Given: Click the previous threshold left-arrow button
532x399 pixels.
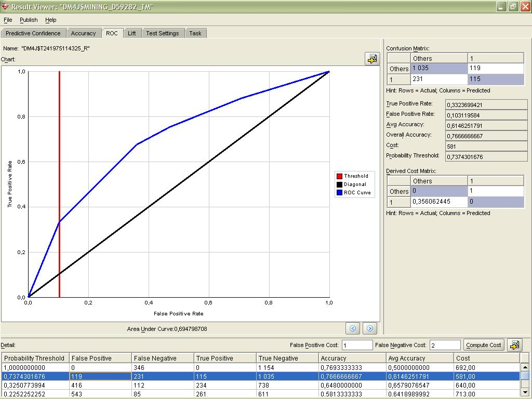Looking at the screenshot, I should pyautogui.click(x=353, y=328).
